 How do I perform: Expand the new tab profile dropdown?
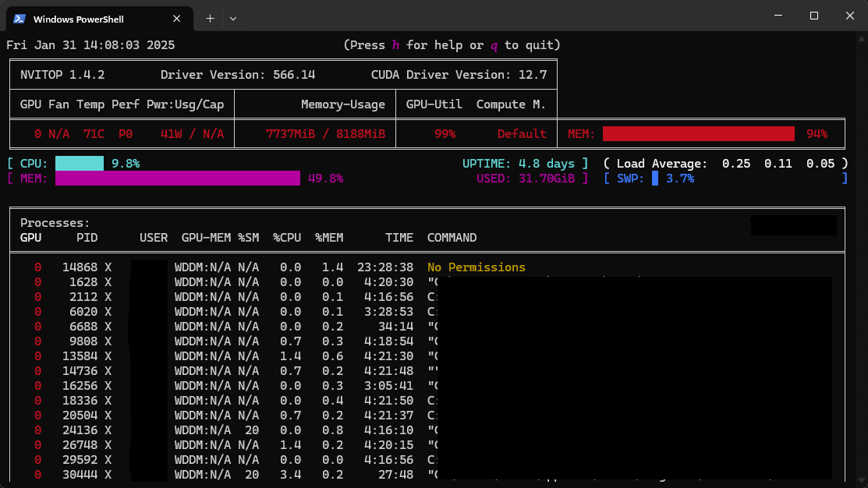(x=233, y=18)
